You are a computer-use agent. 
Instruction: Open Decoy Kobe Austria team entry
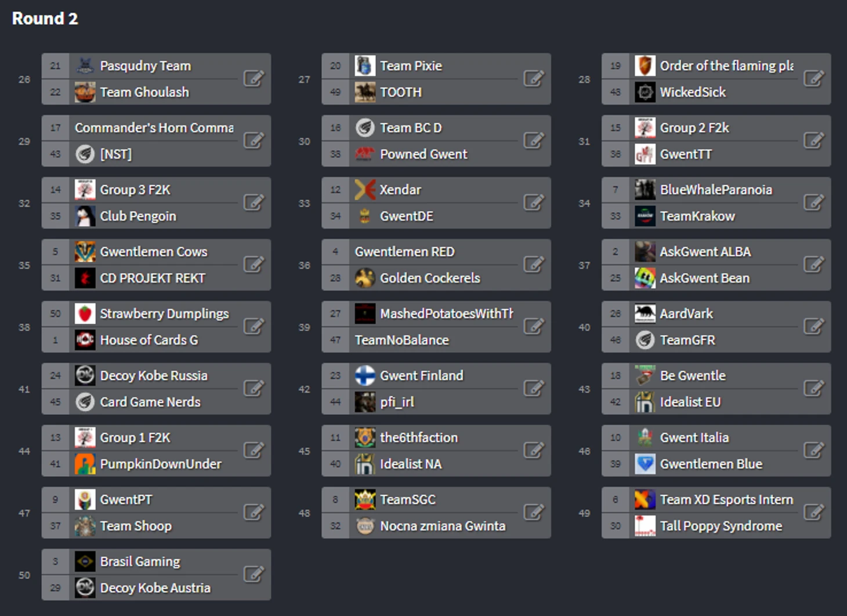[x=155, y=589]
